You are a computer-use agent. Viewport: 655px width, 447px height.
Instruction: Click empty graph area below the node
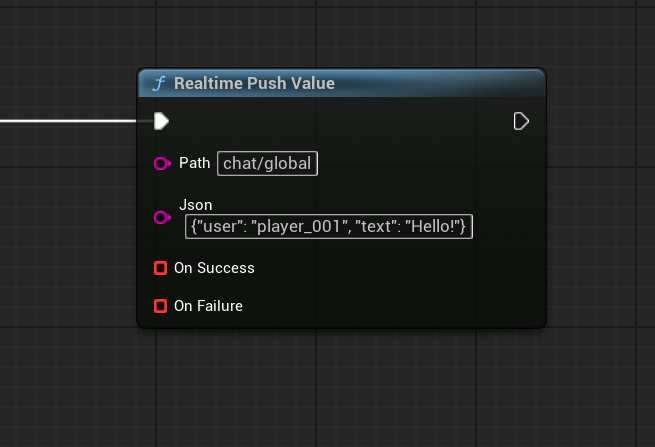tap(340, 390)
